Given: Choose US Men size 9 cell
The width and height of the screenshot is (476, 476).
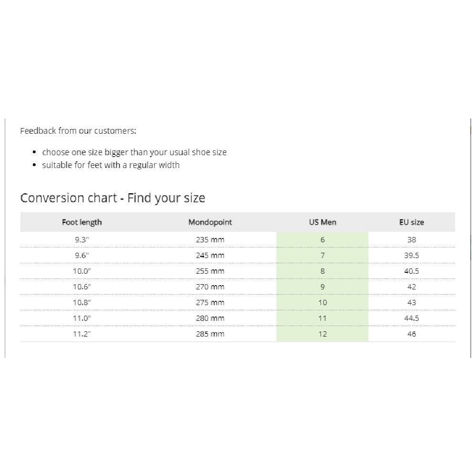Looking at the screenshot, I should (x=322, y=287).
